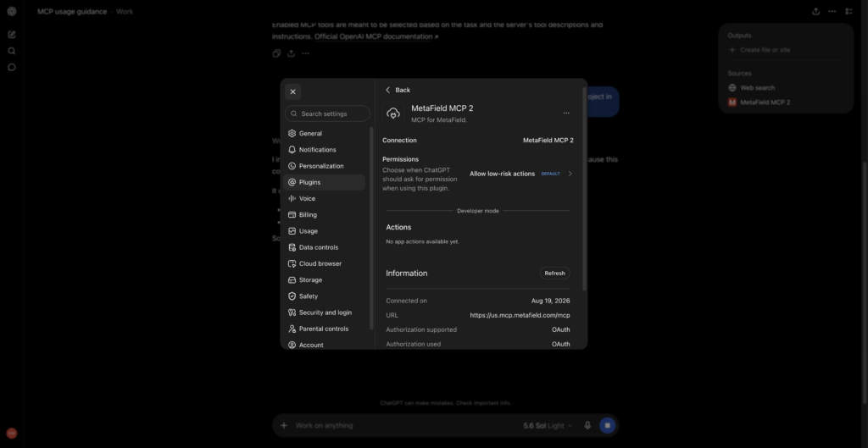The width and height of the screenshot is (868, 448).
Task: Open Cloud browser settings
Action: (x=324, y=264)
